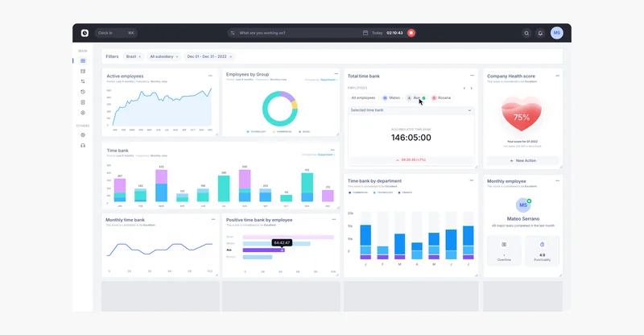The height and width of the screenshot is (335, 644).
Task: Open the settings gear icon under Others
Action: [x=83, y=134]
